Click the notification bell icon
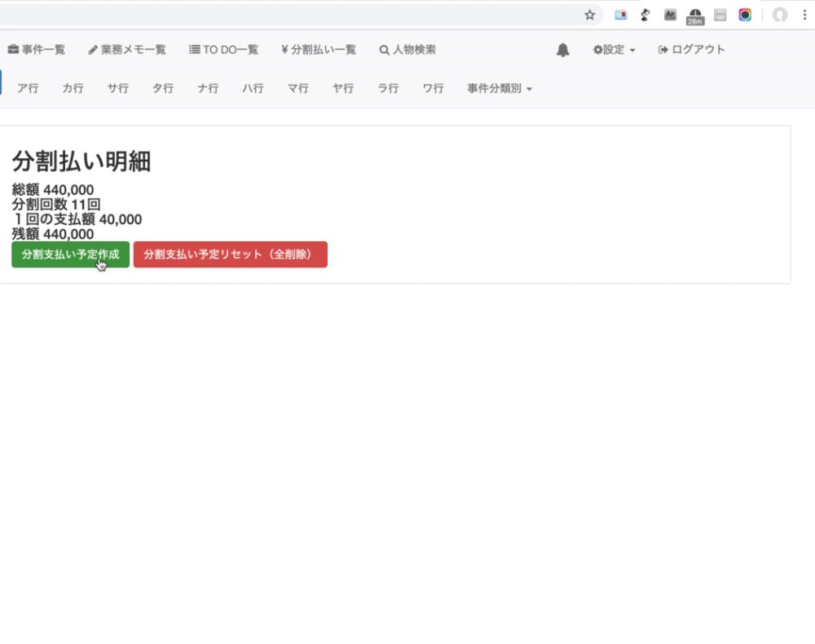815x644 pixels. pos(562,50)
